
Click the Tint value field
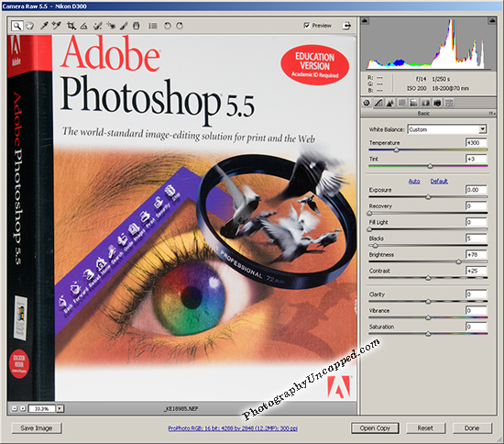coord(477,159)
